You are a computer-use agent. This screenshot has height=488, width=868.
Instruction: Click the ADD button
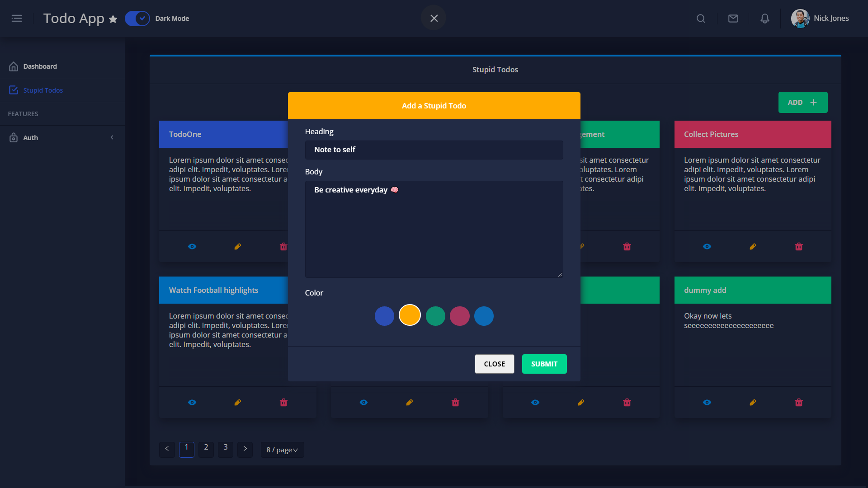point(803,103)
